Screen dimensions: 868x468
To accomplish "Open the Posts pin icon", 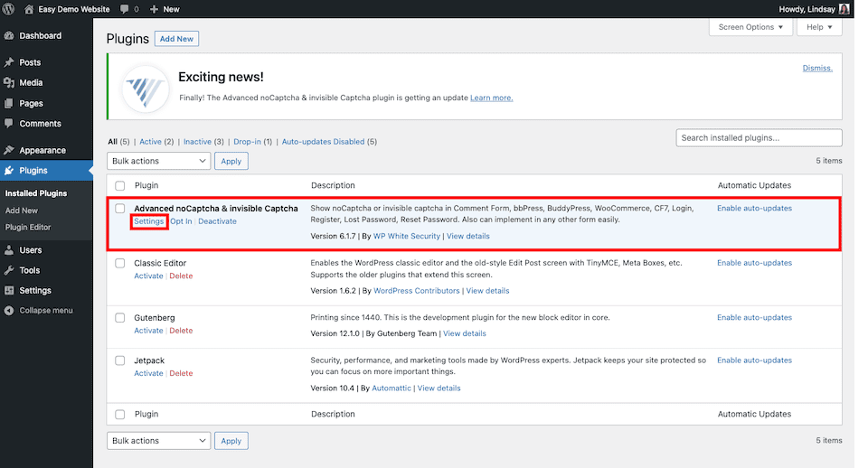I will tap(9, 62).
